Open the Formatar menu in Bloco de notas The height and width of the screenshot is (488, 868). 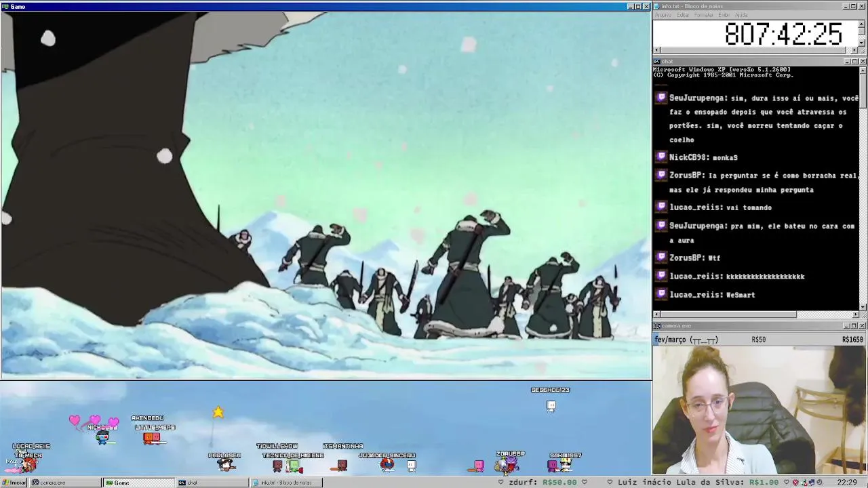click(x=704, y=15)
